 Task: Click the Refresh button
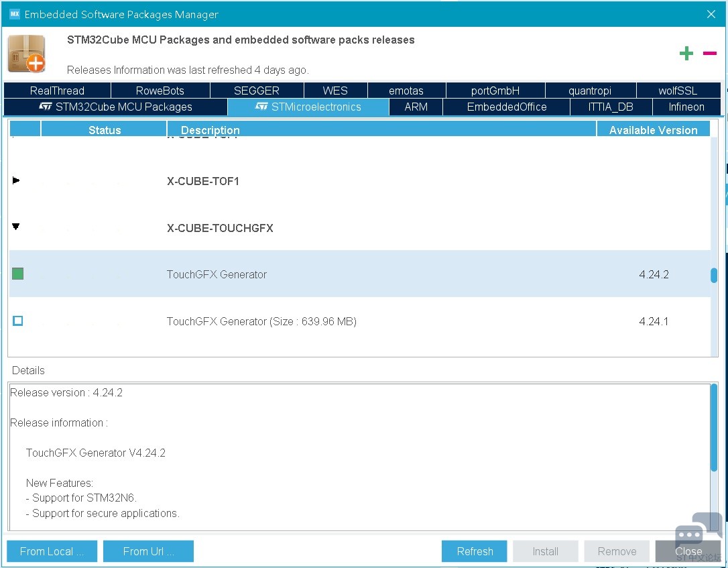point(475,551)
